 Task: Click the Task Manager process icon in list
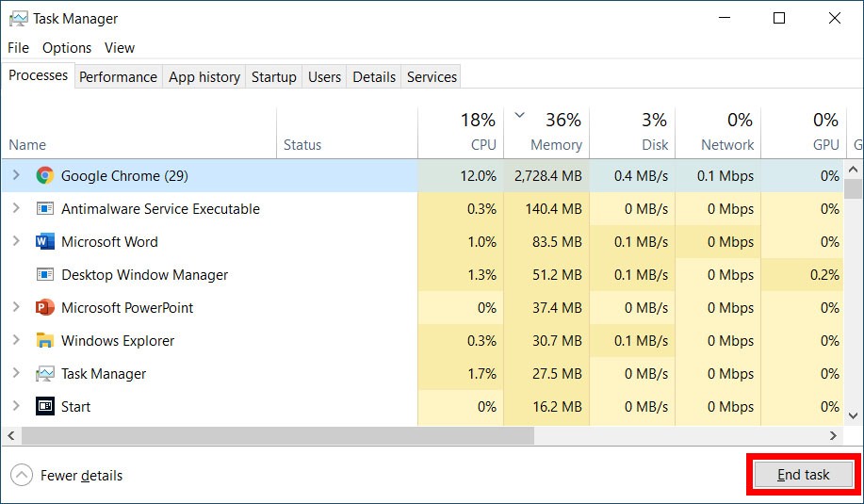(x=44, y=373)
